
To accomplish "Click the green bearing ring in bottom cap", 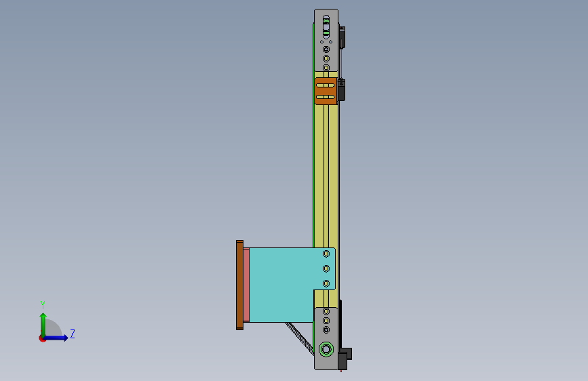I will [x=326, y=350].
